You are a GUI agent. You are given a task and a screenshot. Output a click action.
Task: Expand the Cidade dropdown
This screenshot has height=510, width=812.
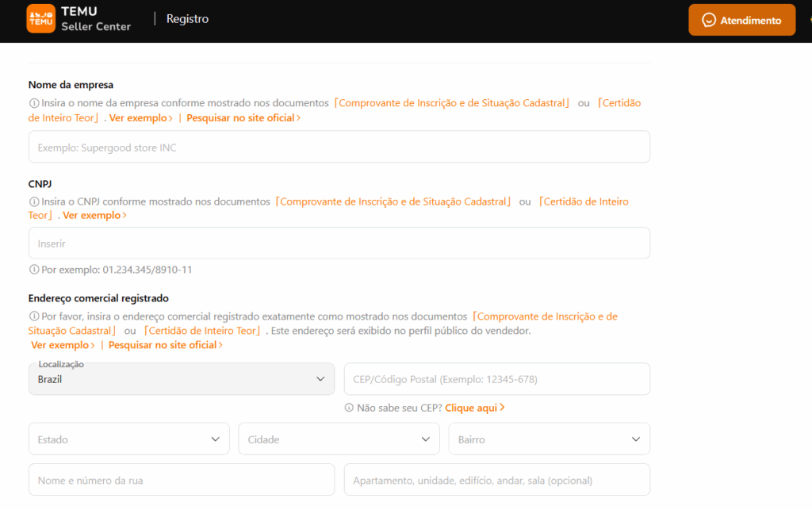point(339,439)
